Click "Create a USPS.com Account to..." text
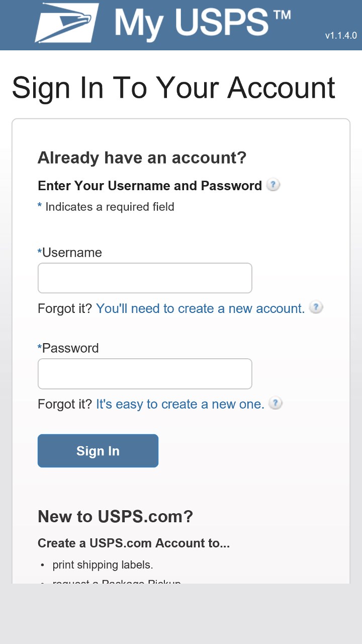Screen dimensions: 362x644 [x=134, y=543]
